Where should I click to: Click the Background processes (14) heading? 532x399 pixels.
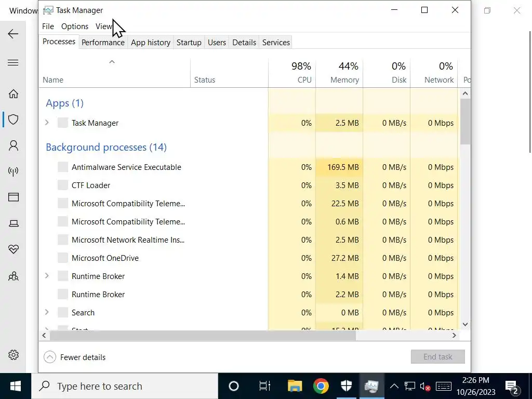coord(106,147)
